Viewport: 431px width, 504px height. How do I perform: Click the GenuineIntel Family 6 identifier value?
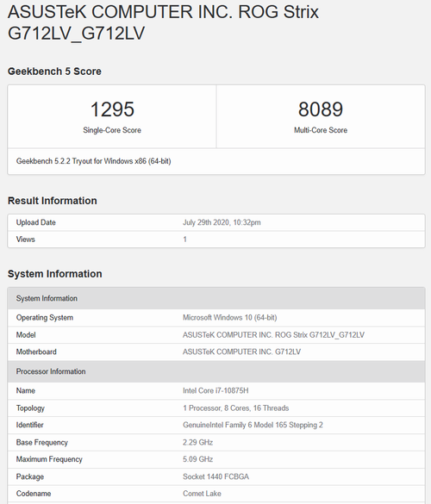pyautogui.click(x=253, y=425)
